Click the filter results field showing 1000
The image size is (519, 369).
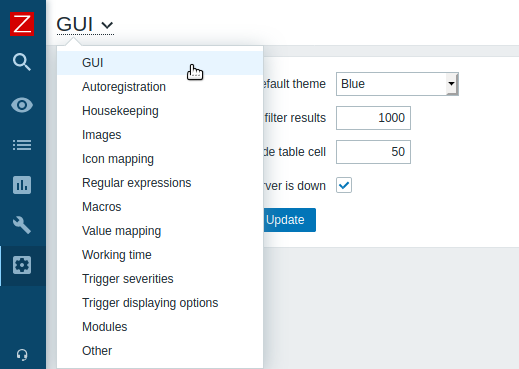pos(373,118)
